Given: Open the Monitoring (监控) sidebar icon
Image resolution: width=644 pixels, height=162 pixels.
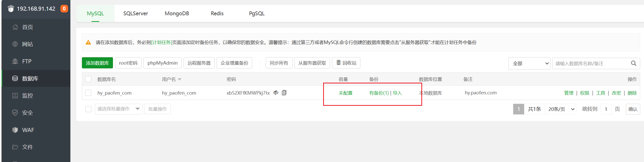Looking at the screenshot, I should pos(15,96).
